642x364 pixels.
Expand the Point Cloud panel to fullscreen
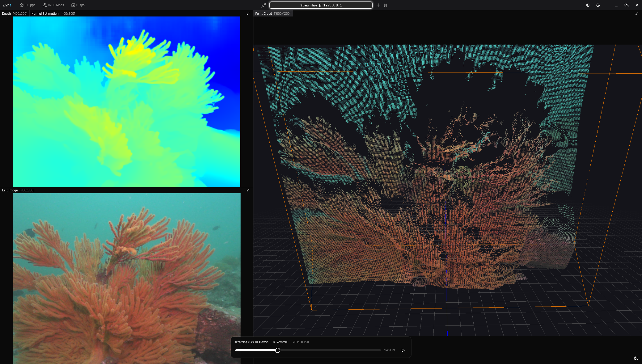pos(637,13)
